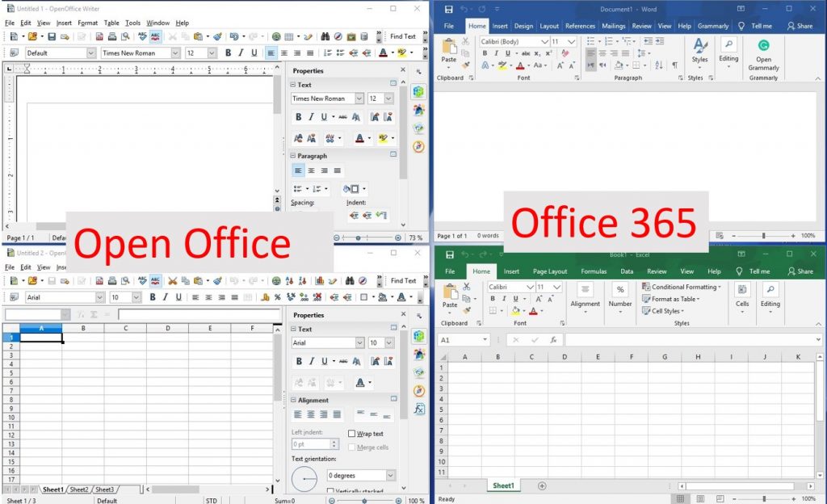
Task: Click Clear All Formatting eraser in Word
Action: (x=565, y=53)
